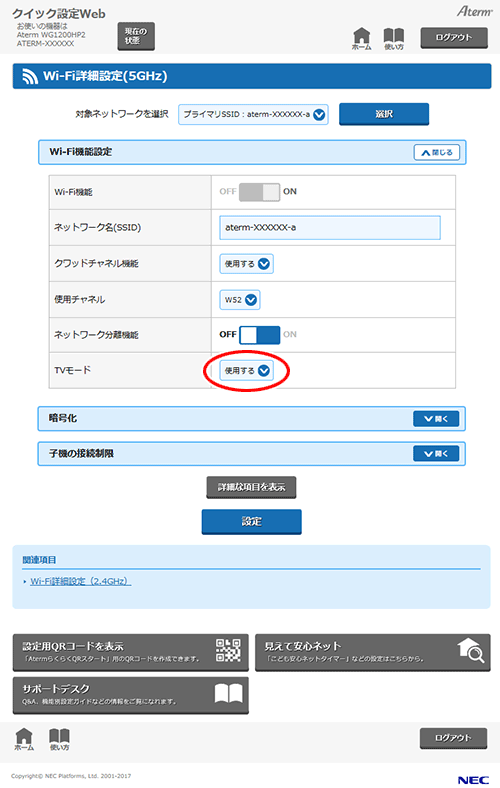Click the Aterm WG1200HP2 device name text
The height and width of the screenshot is (788, 500).
point(51,35)
